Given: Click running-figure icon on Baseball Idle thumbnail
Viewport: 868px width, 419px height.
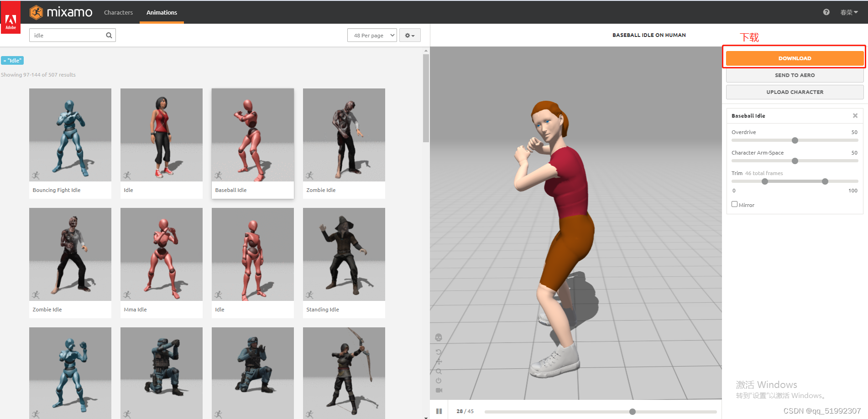Looking at the screenshot, I should click(218, 175).
